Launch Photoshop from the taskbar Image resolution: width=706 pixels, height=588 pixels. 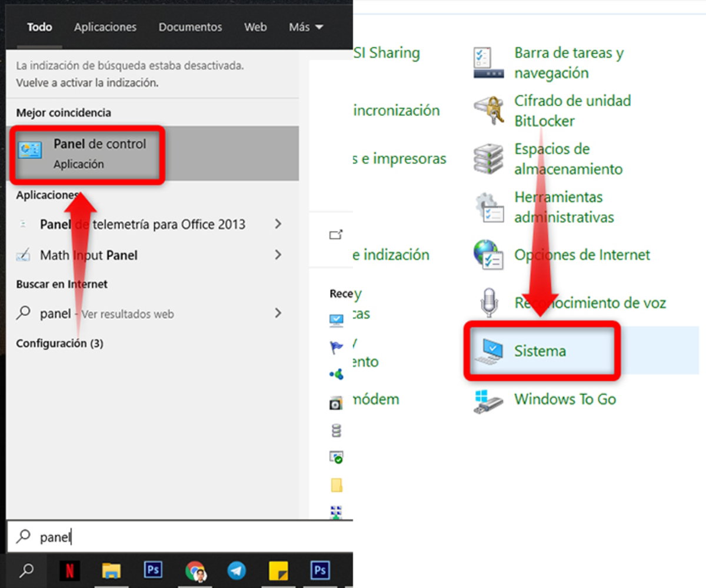click(152, 569)
